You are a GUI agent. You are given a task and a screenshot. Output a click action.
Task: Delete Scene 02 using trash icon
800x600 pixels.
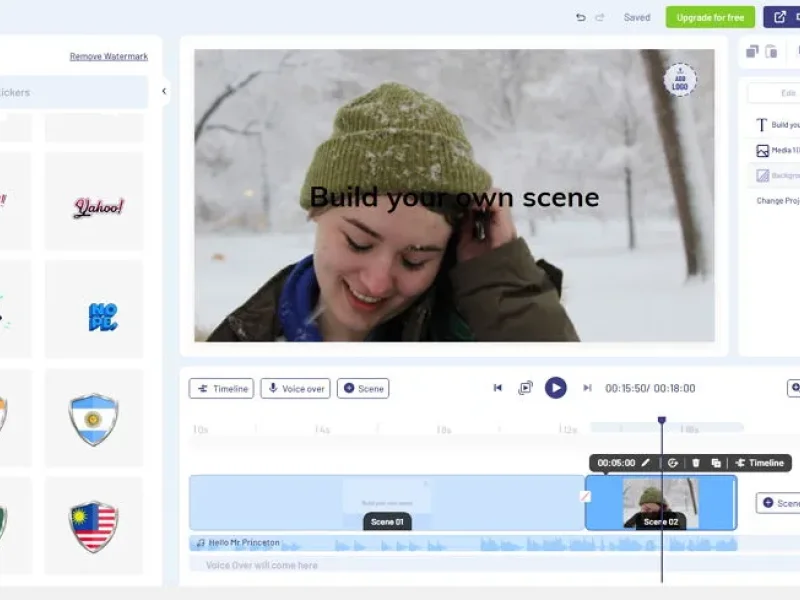[696, 463]
